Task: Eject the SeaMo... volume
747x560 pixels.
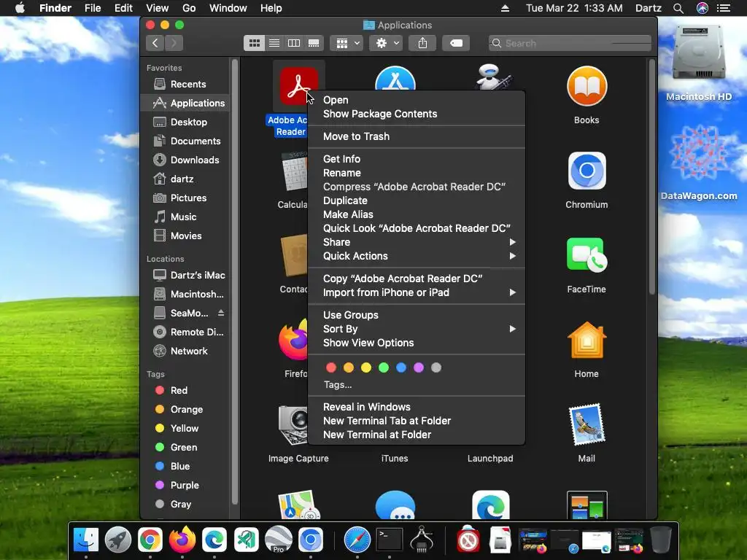Action: pos(221,313)
